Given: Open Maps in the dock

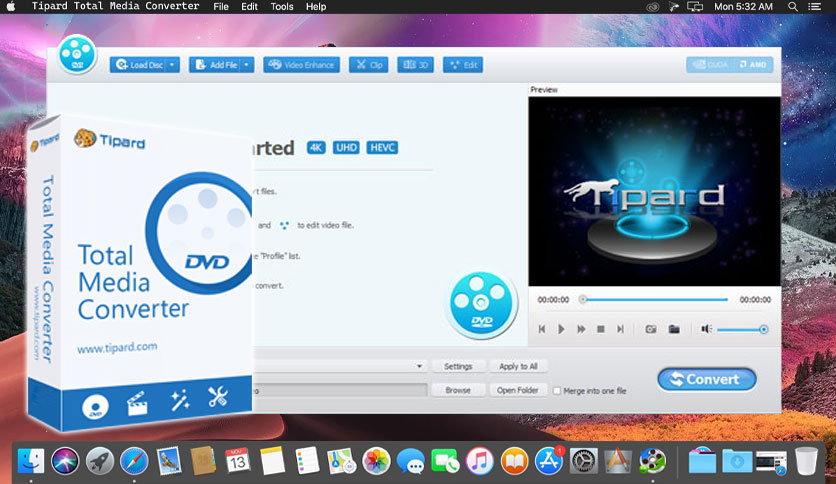Looking at the screenshot, I should click(341, 461).
